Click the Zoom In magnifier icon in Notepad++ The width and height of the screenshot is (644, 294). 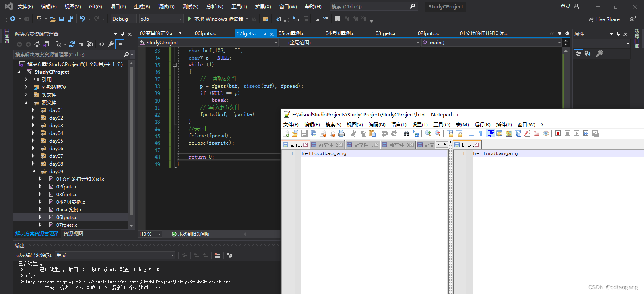428,134
